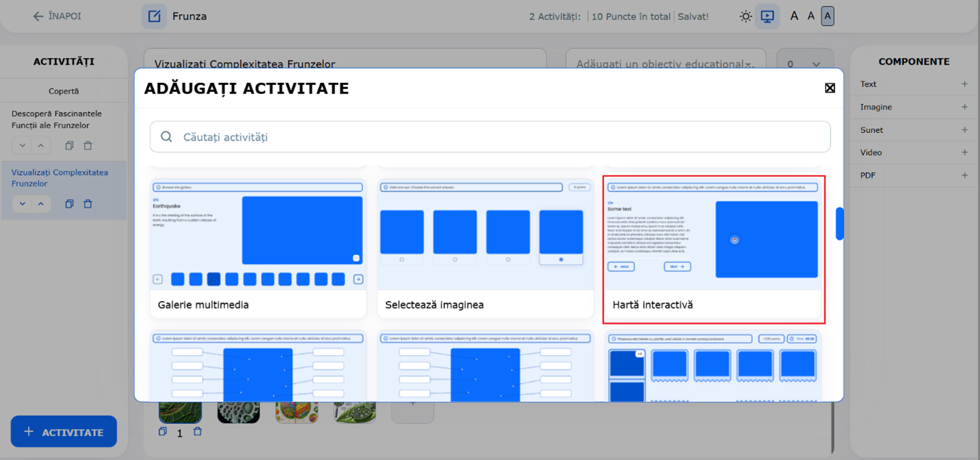This screenshot has height=460, width=980.
Task: Go back with the ÎNAPOI button
Action: pyautogui.click(x=57, y=16)
